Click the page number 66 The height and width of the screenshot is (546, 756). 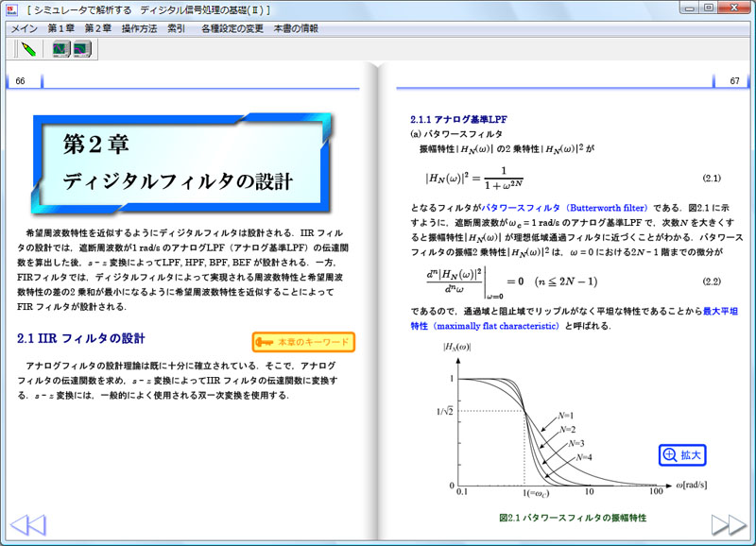coord(20,81)
